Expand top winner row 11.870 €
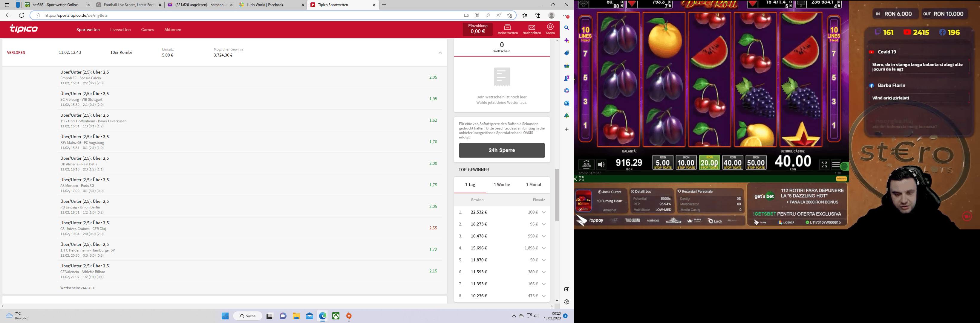This screenshot has height=323, width=980. click(x=544, y=260)
